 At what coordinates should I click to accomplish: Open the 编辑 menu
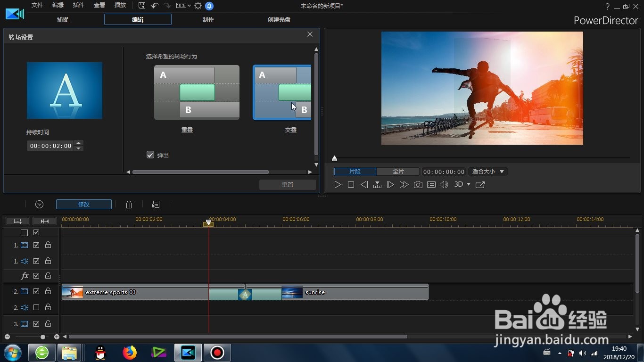click(58, 5)
